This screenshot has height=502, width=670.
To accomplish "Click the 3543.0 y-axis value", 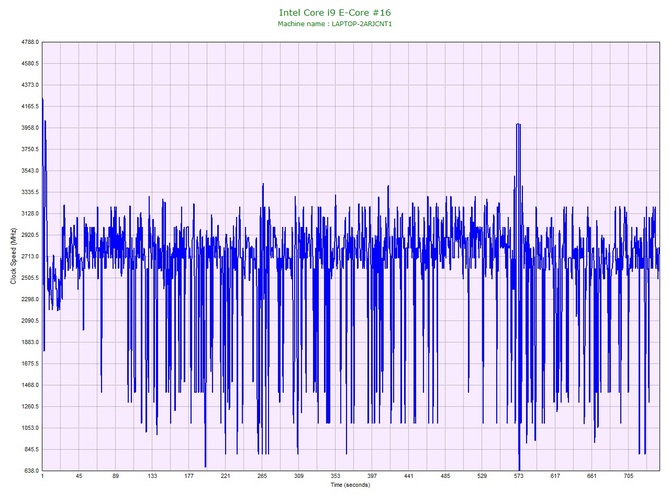I will (x=29, y=170).
